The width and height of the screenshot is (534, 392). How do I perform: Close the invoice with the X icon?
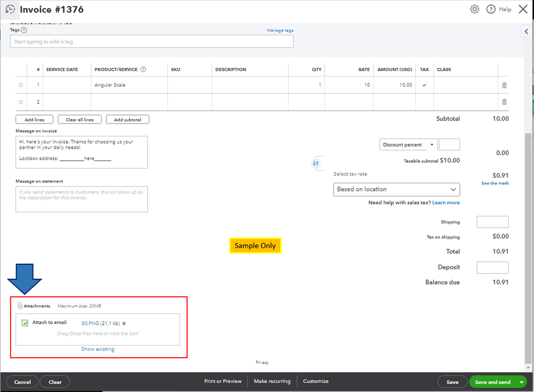[523, 9]
